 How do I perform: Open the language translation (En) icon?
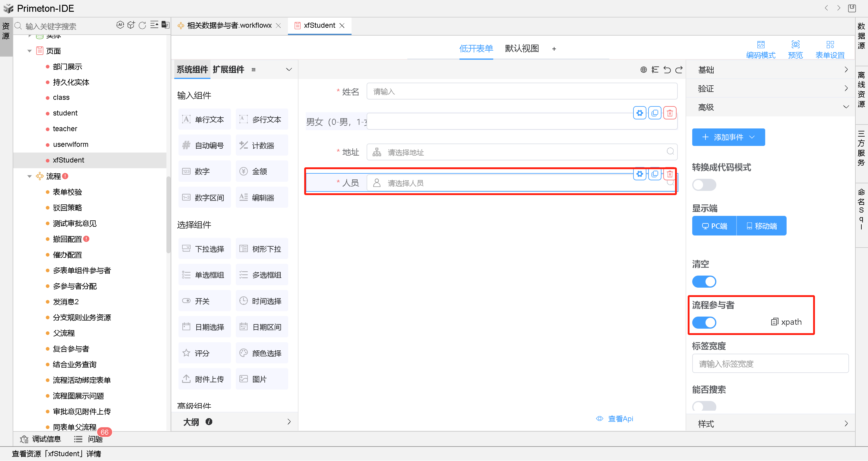[x=165, y=25]
